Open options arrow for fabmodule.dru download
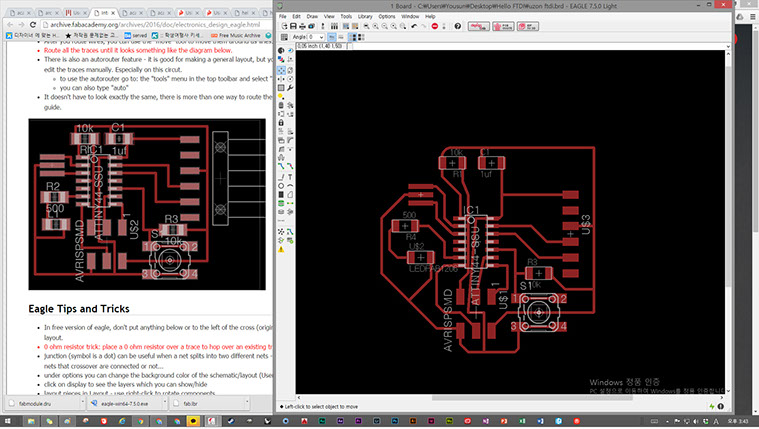The image size is (759, 429). (82, 402)
